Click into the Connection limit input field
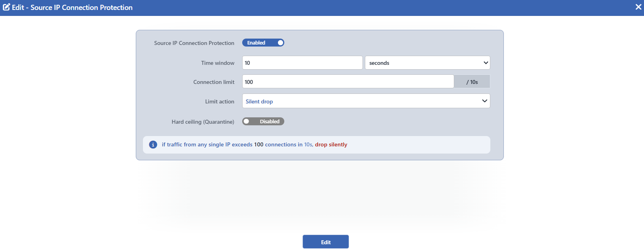Screen dimensions: 644x251 (348, 82)
